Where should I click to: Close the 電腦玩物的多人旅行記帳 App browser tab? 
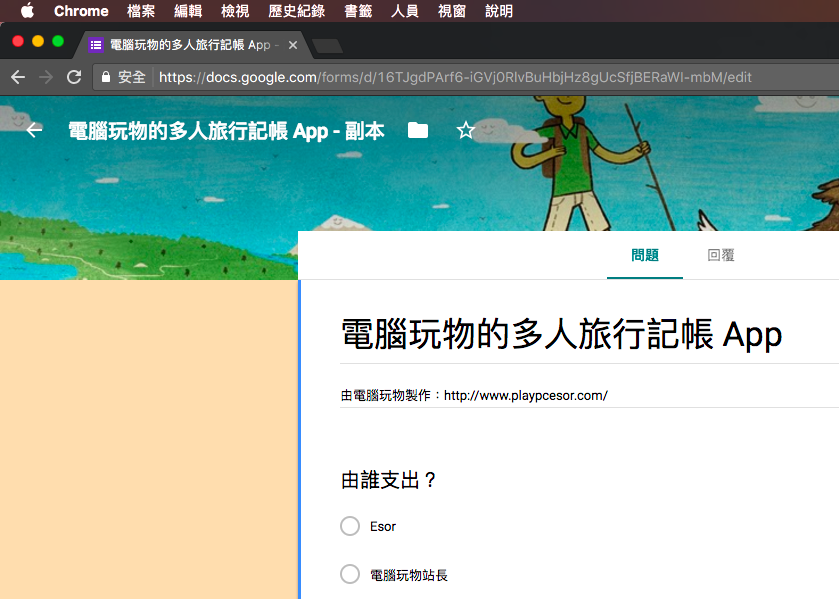(x=293, y=45)
